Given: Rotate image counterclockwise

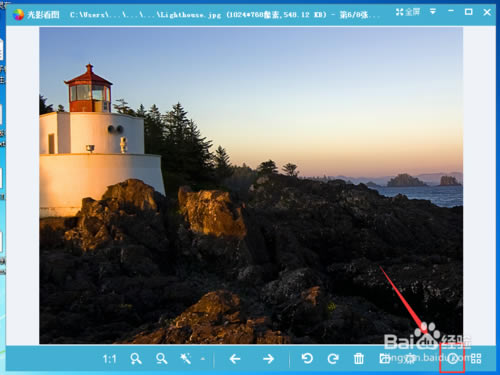Looking at the screenshot, I should 307,359.
